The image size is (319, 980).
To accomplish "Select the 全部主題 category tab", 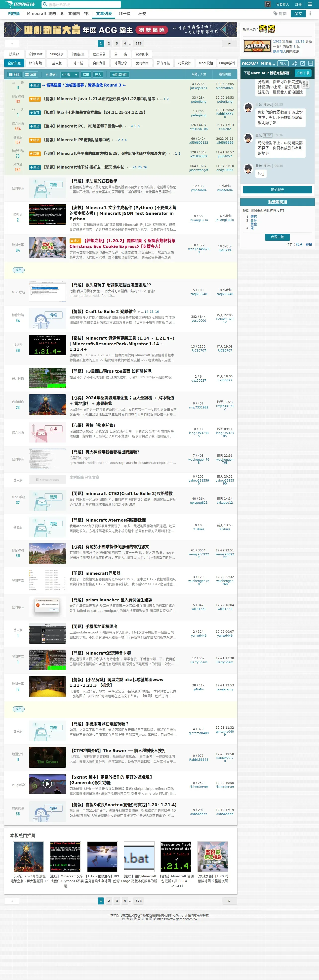I will point(14,63).
